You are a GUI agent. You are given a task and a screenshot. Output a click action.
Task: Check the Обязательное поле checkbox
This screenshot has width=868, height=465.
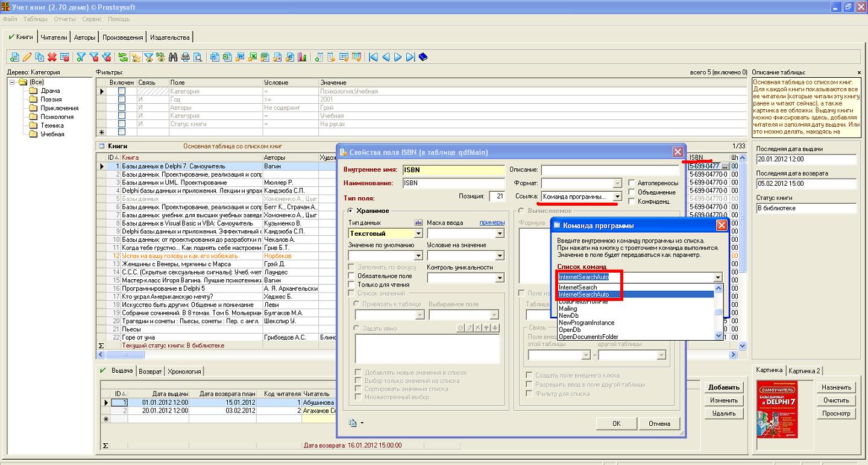click(x=353, y=276)
